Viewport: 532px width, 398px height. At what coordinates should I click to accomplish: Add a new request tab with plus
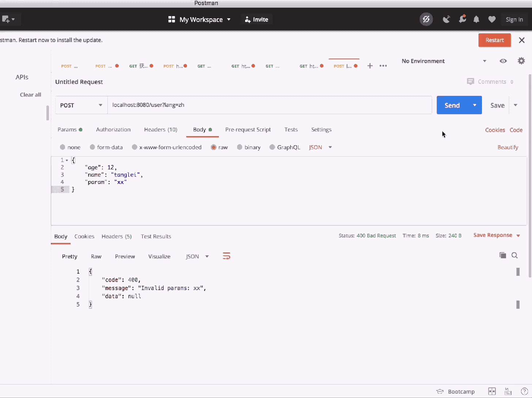tap(370, 66)
